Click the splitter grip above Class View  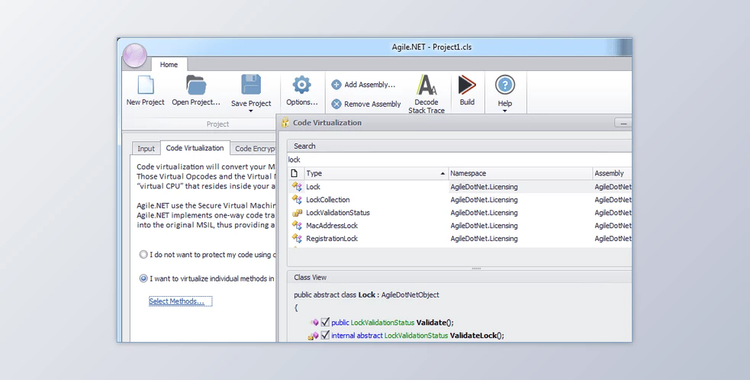click(476, 268)
